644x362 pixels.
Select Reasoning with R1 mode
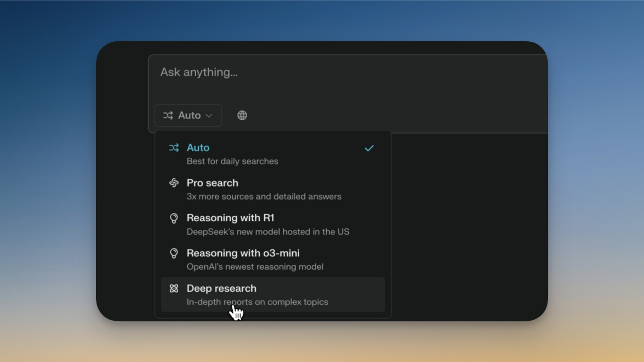pos(273,224)
